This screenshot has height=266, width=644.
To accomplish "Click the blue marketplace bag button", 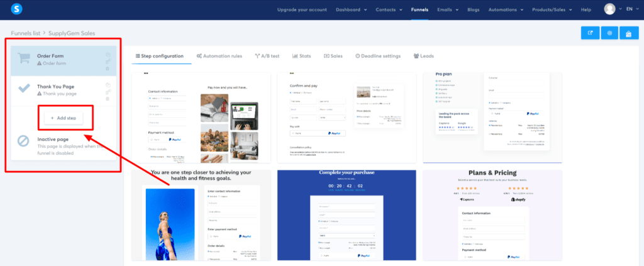I will (x=628, y=33).
